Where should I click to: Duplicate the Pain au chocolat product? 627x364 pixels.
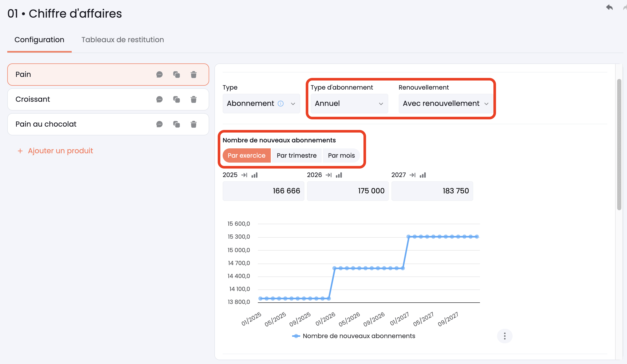coord(177,124)
